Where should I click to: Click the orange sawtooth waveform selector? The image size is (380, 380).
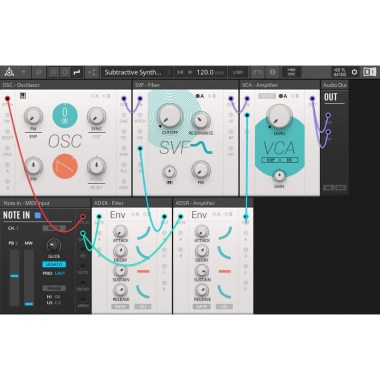coord(65,166)
